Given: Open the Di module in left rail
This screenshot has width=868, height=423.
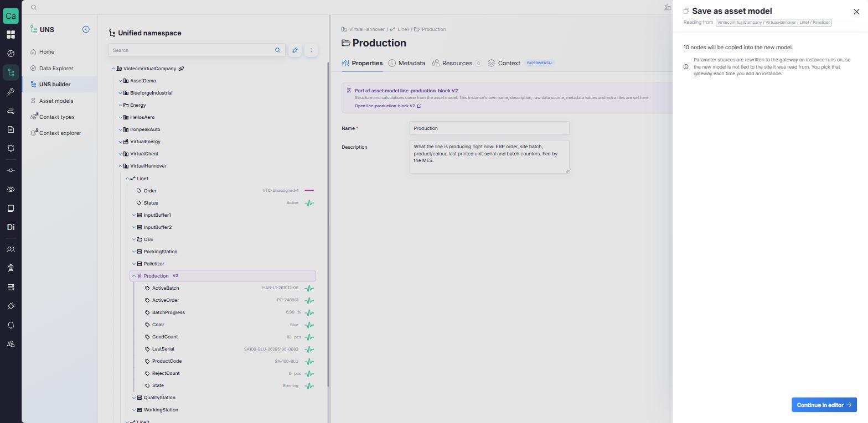Looking at the screenshot, I should (11, 227).
